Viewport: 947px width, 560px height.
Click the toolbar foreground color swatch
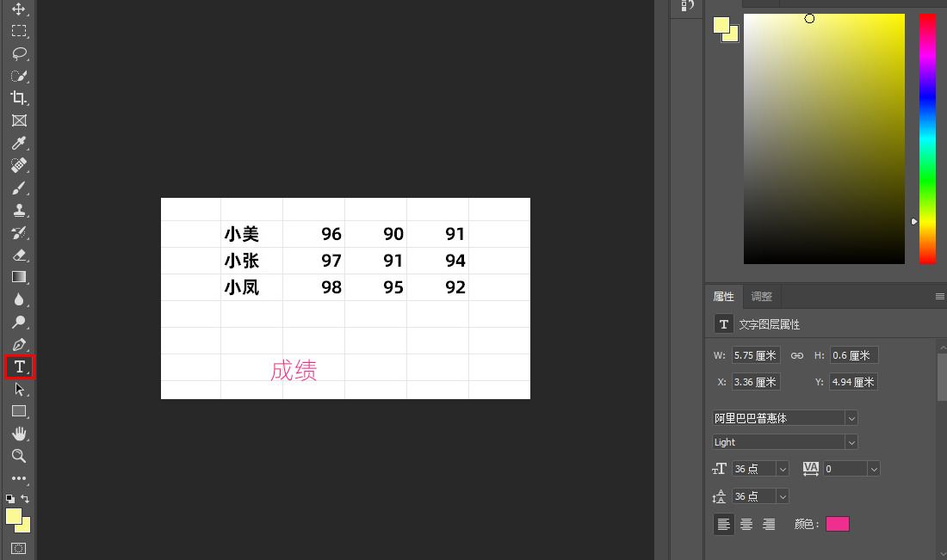[13, 516]
